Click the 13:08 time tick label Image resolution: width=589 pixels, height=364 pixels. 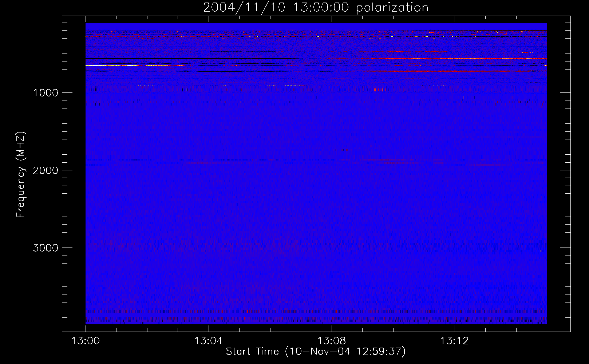click(331, 341)
